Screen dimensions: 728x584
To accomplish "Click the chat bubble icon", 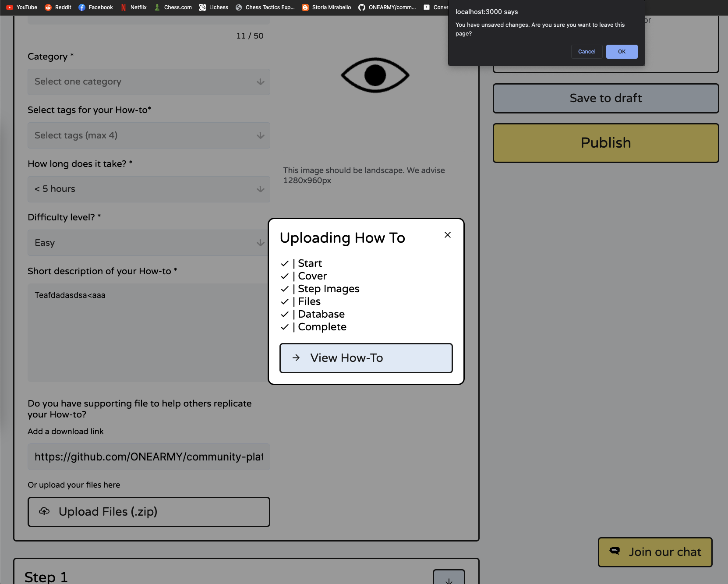I will point(615,551).
